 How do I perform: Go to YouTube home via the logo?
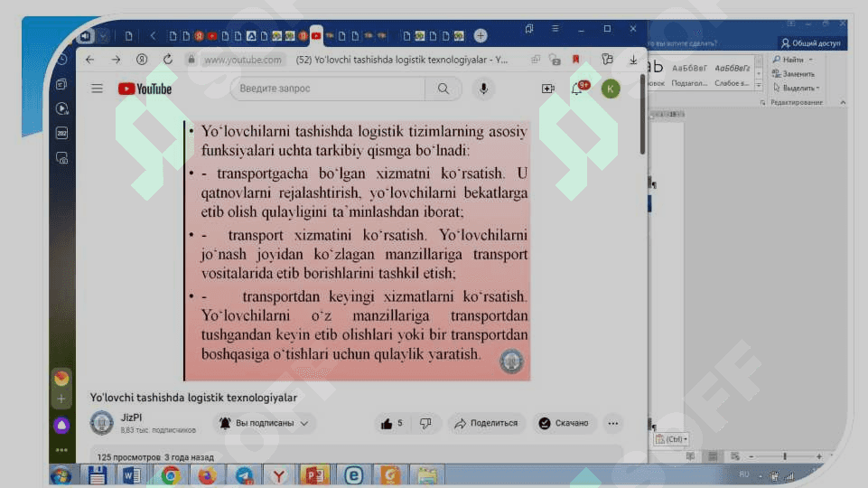coord(145,89)
